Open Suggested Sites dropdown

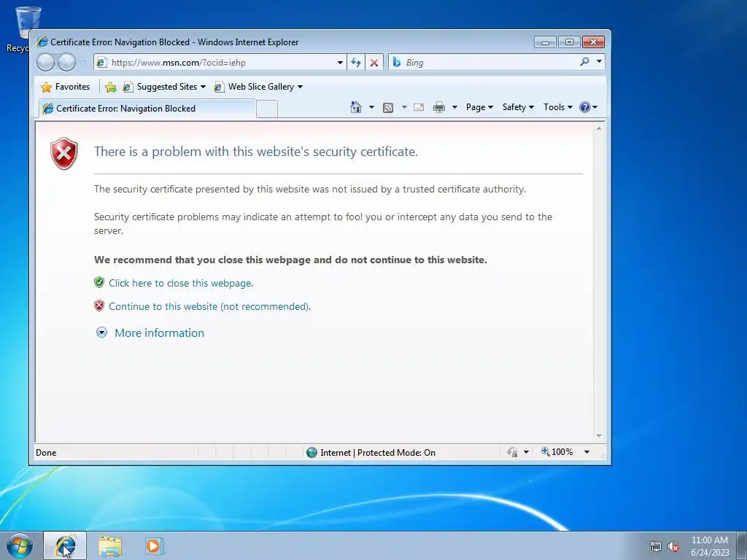(164, 87)
